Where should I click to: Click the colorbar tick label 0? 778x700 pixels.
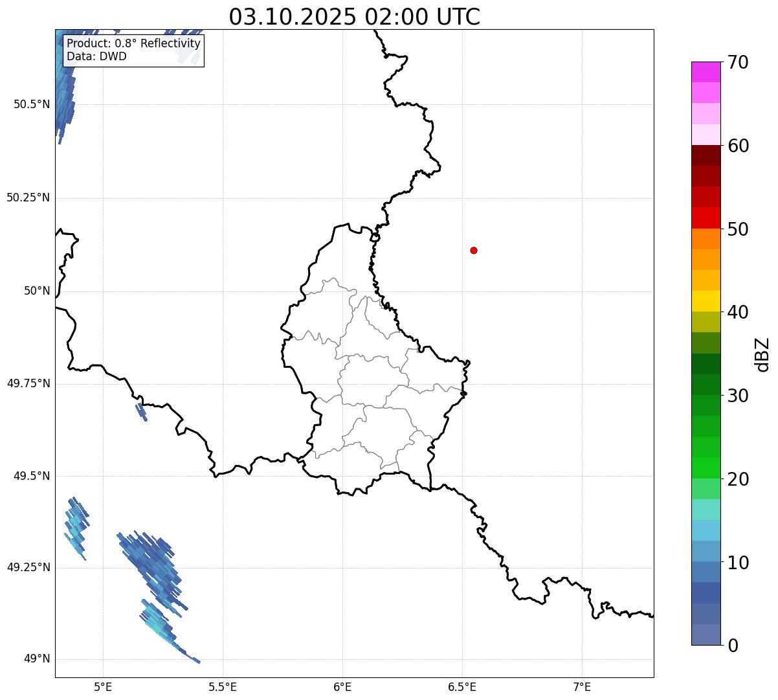(733, 646)
